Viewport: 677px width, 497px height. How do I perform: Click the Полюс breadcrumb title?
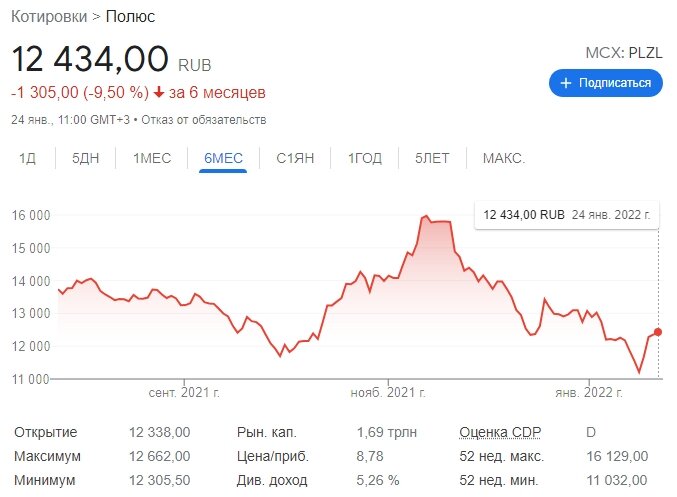[130, 16]
